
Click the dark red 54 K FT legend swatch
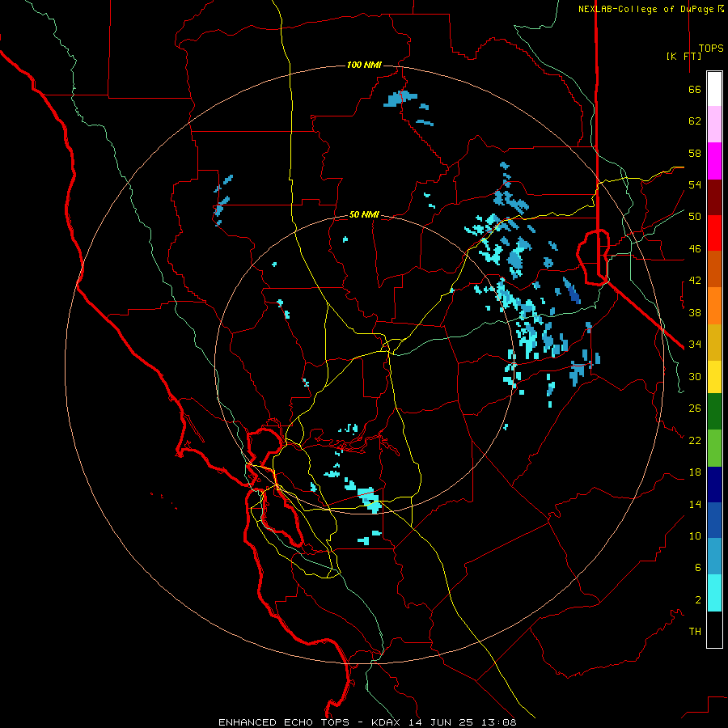click(x=714, y=197)
